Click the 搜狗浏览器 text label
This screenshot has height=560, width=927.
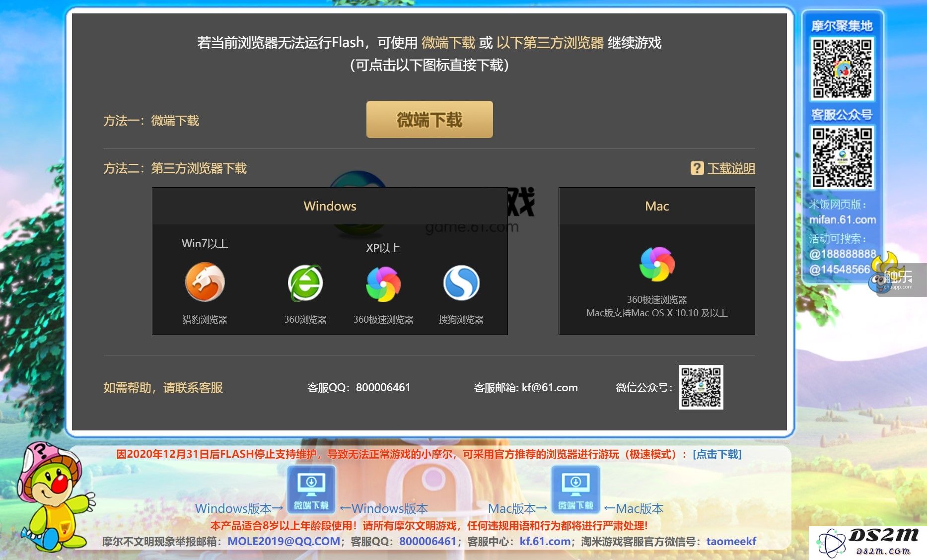[x=461, y=320]
